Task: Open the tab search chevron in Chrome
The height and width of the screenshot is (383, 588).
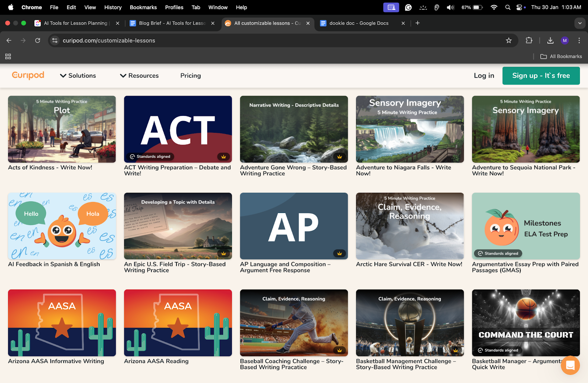Action: 580,23
